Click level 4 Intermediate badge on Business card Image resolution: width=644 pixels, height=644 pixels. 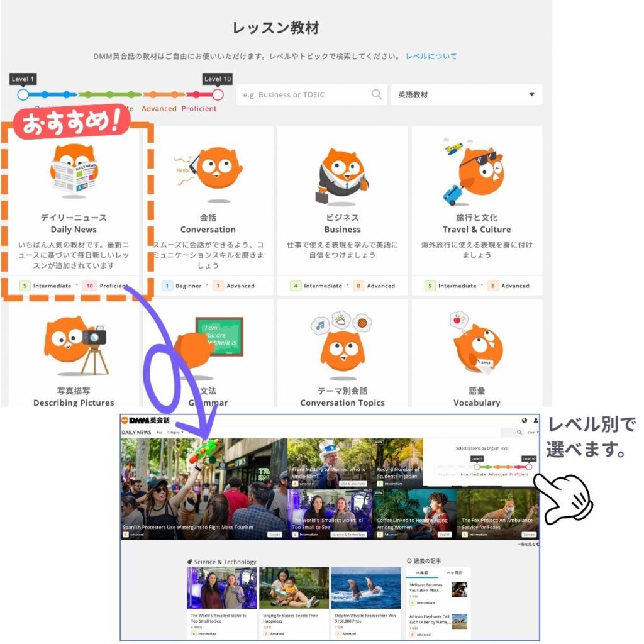click(296, 286)
